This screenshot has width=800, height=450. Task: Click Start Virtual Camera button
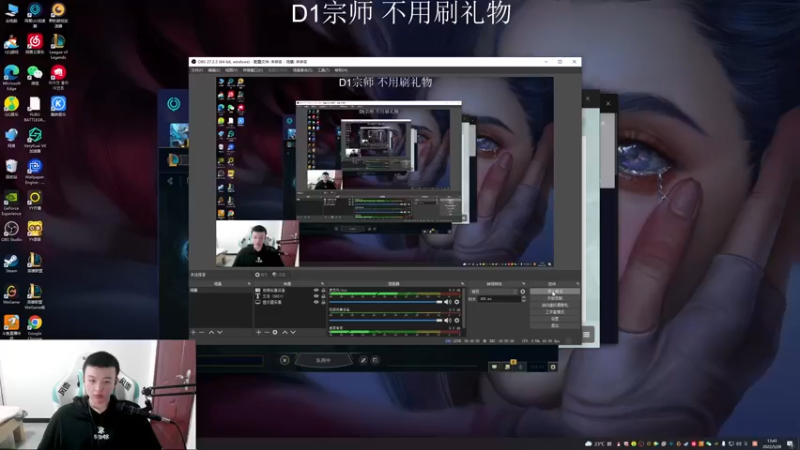[x=555, y=305]
